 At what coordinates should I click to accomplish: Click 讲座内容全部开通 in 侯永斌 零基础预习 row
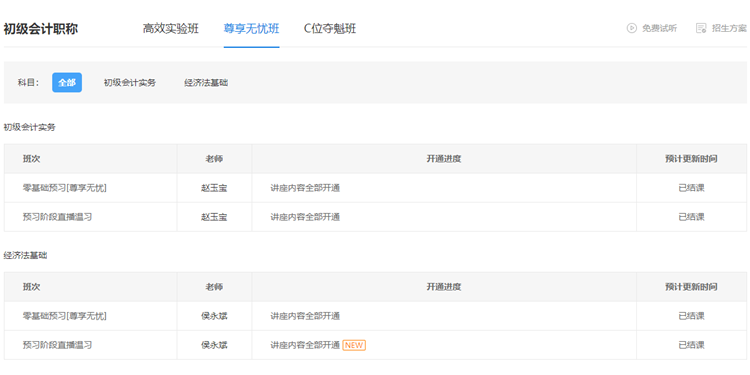coord(305,316)
